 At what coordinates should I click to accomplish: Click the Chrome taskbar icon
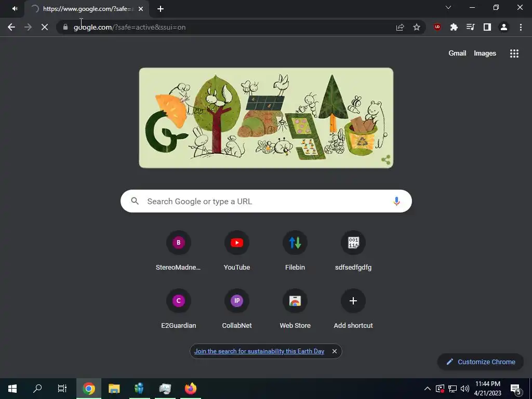click(88, 389)
